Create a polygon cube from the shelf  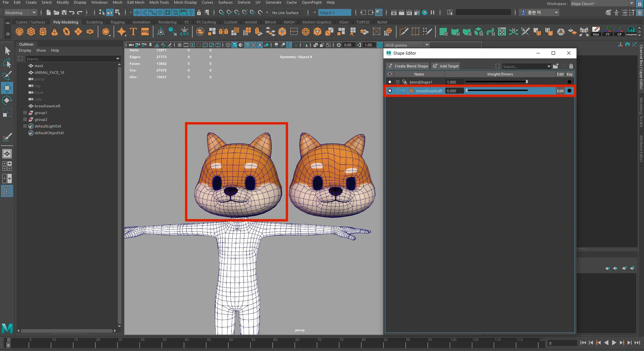click(x=31, y=32)
